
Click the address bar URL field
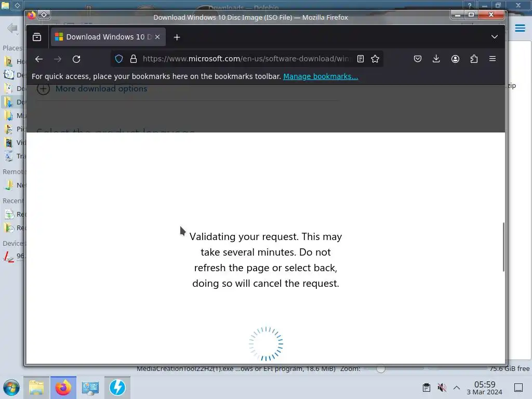tap(246, 59)
